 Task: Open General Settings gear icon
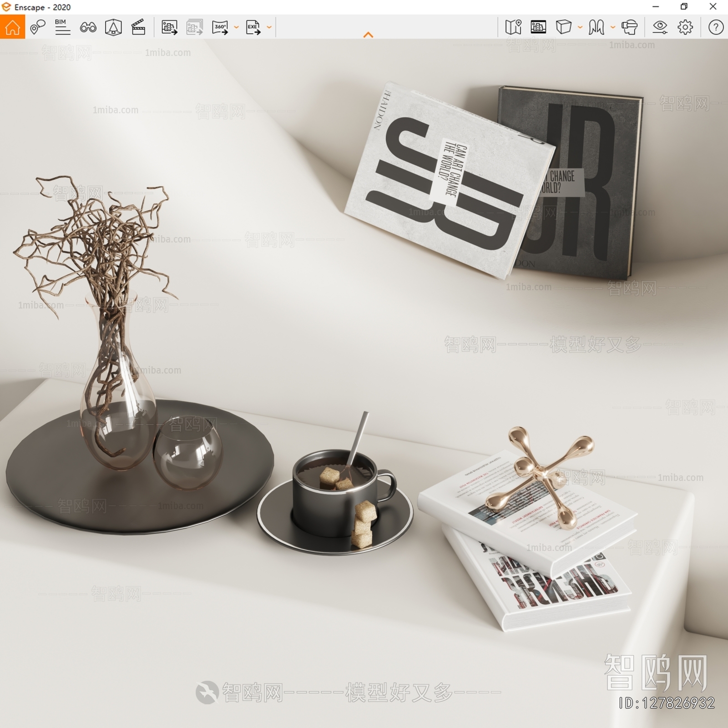[685, 27]
